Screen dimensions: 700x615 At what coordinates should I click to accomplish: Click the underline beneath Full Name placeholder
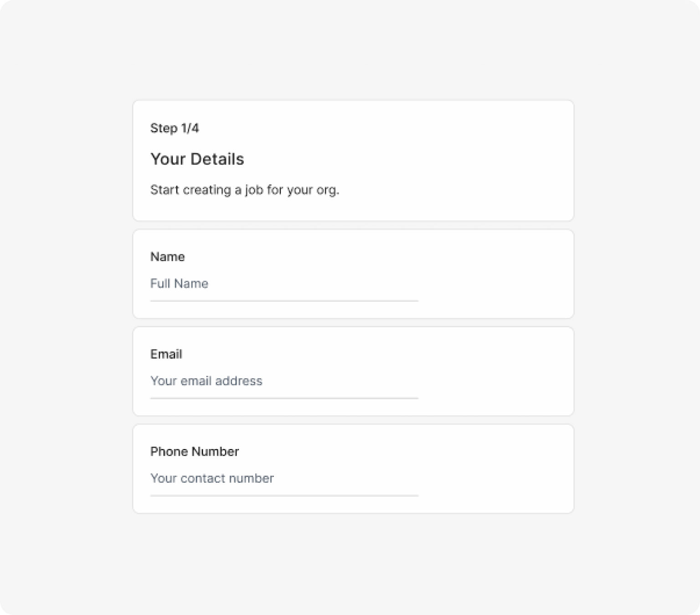(x=283, y=301)
